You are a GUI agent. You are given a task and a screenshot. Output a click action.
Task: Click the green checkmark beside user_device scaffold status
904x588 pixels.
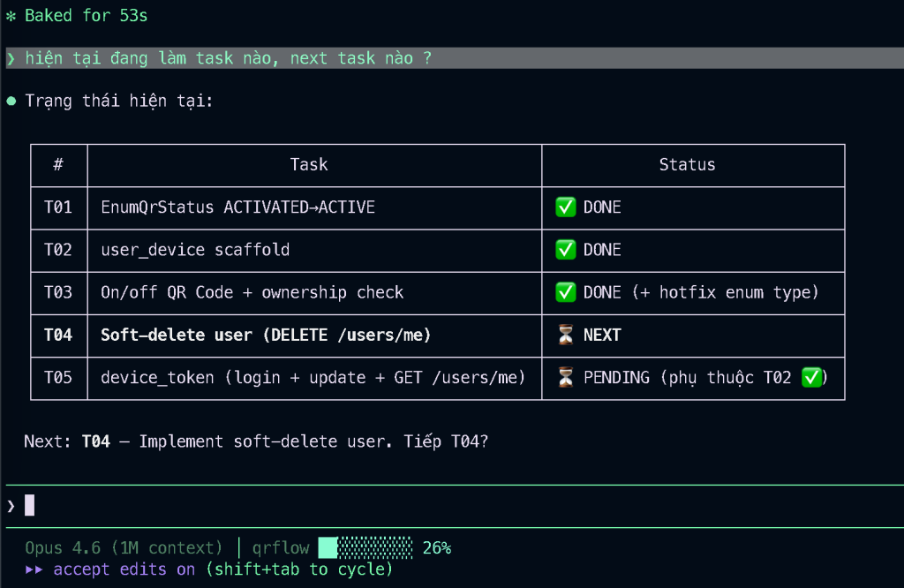[x=565, y=250]
